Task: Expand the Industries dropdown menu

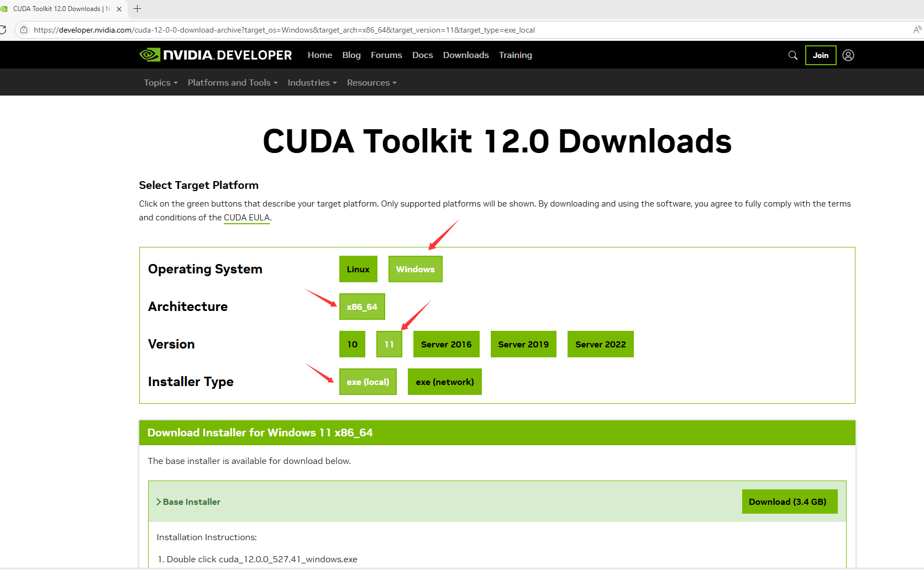Action: (x=312, y=82)
